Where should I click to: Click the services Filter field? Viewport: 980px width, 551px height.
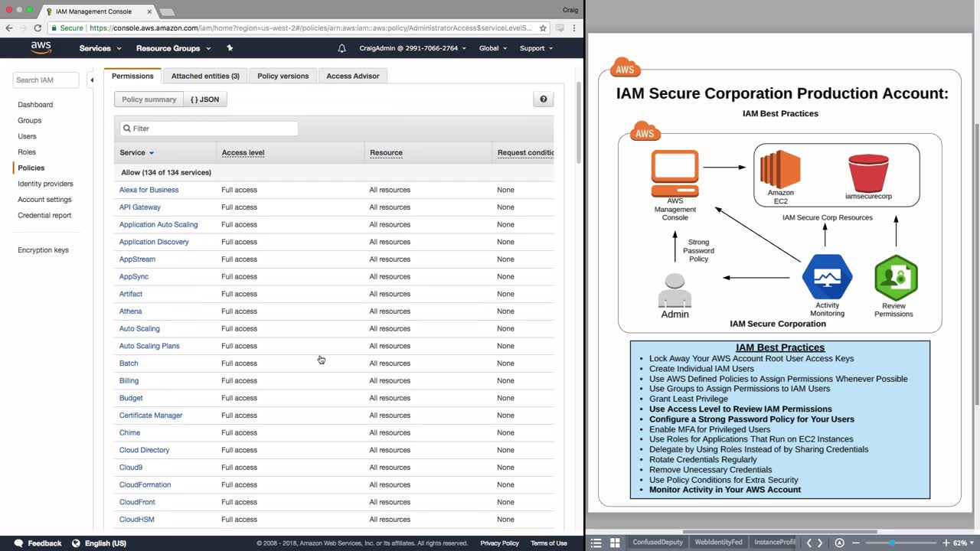(209, 129)
